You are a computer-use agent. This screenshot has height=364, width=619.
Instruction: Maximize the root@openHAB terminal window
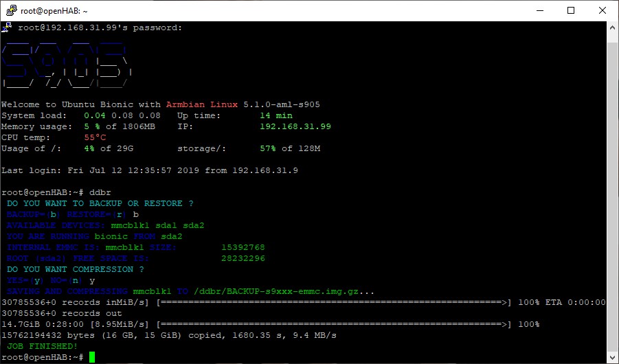click(x=571, y=11)
